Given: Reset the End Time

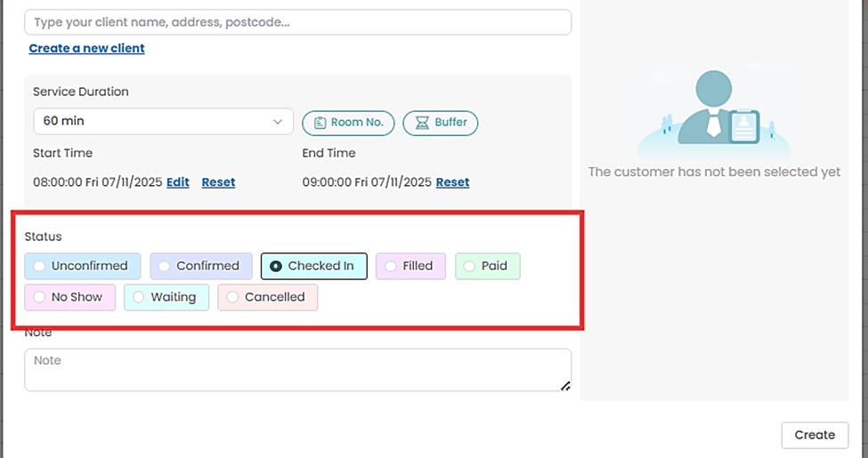Looking at the screenshot, I should [x=452, y=182].
